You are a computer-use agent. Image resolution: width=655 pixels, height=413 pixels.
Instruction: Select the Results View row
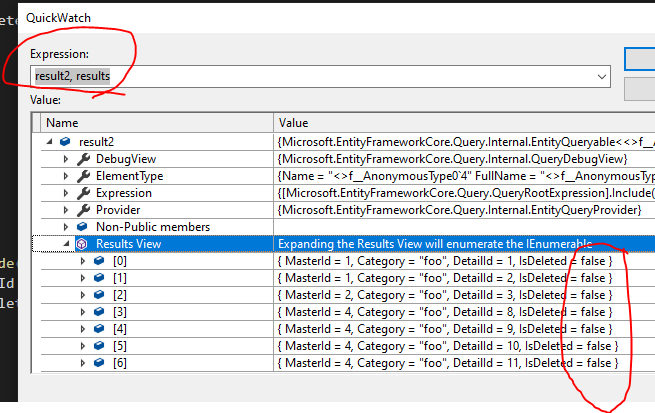[x=129, y=244]
